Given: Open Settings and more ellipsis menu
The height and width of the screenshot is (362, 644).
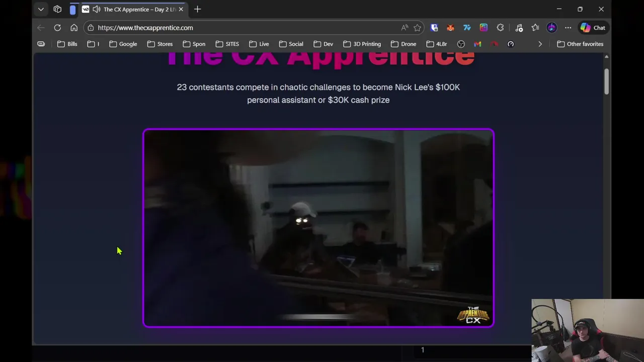Looking at the screenshot, I should click(568, 28).
